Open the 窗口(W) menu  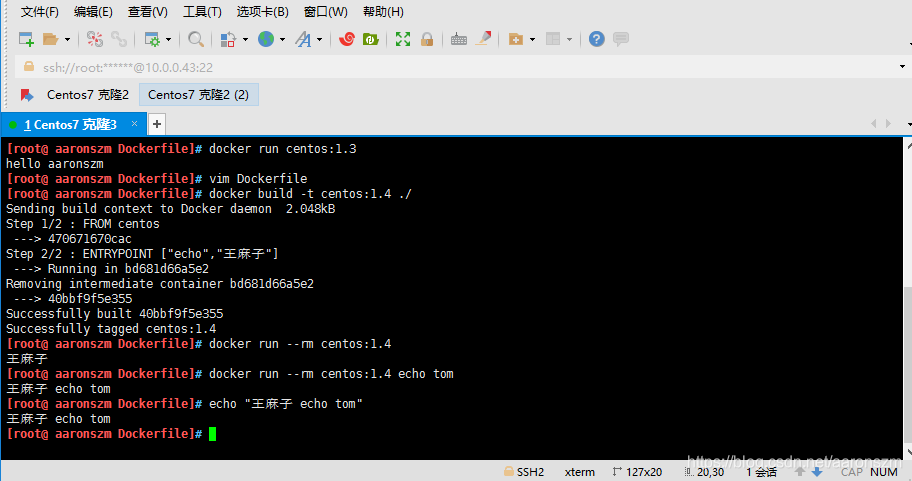[x=325, y=12]
